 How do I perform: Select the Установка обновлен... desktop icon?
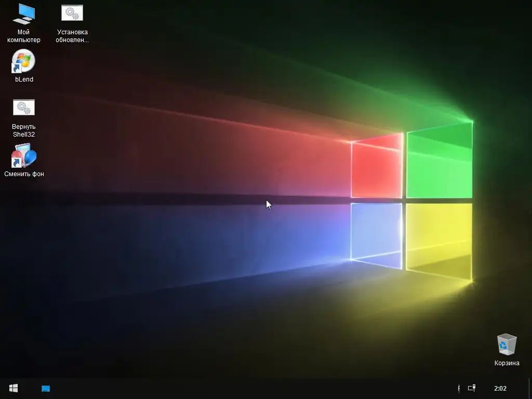click(x=72, y=23)
